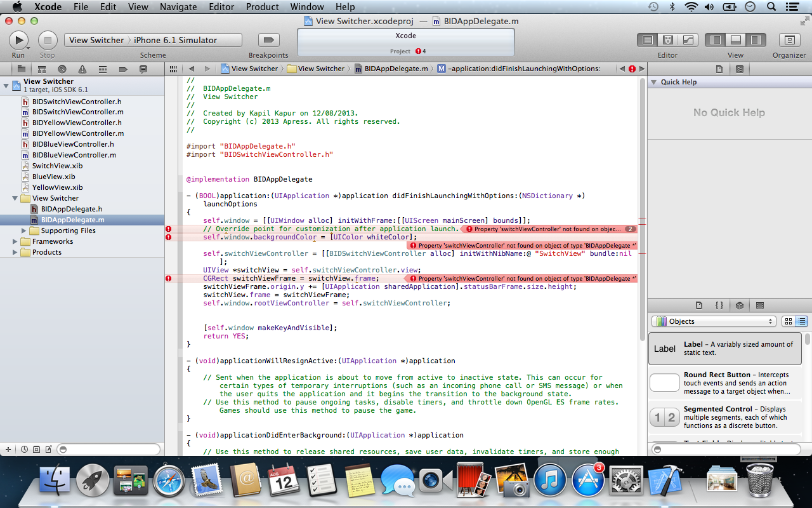Select the Standard editor
812x508 pixels.
[647, 40]
